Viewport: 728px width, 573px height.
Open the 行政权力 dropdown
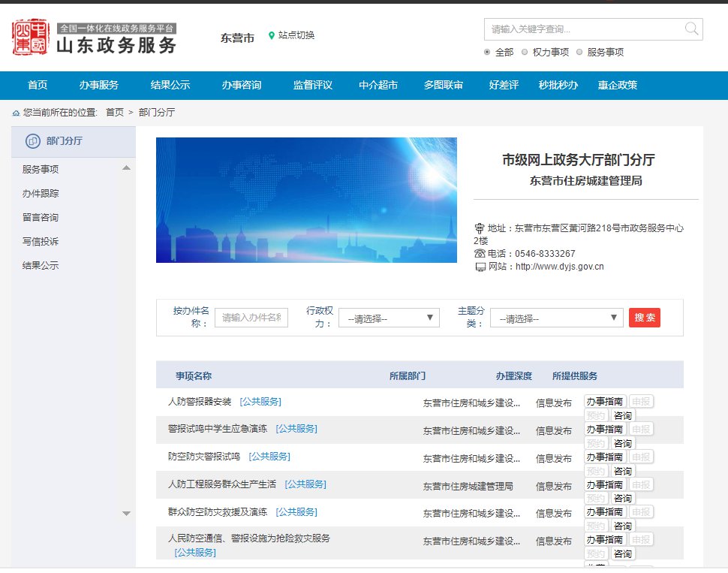(388, 318)
